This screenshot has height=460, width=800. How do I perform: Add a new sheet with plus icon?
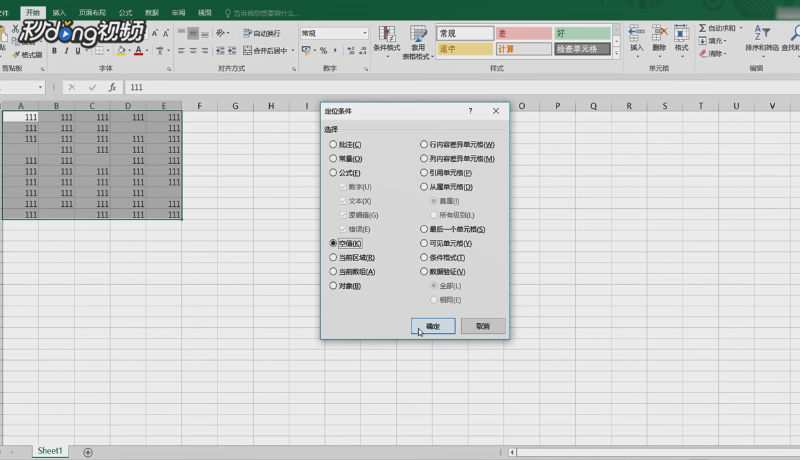click(88, 452)
